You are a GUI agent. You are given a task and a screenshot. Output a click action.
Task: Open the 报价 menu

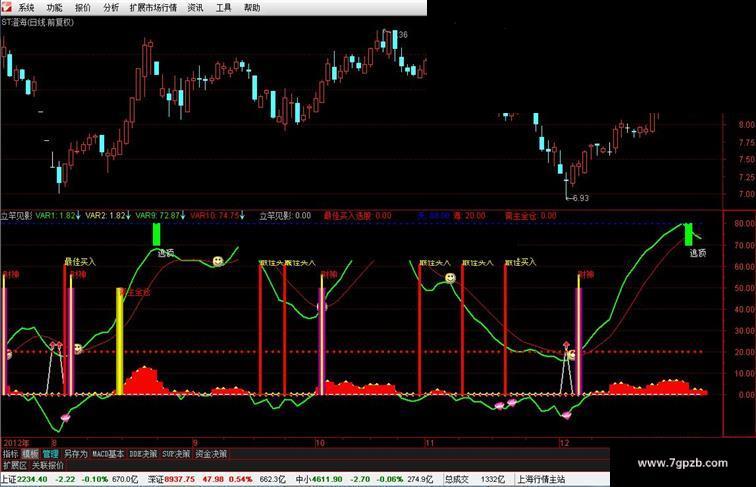tap(83, 8)
